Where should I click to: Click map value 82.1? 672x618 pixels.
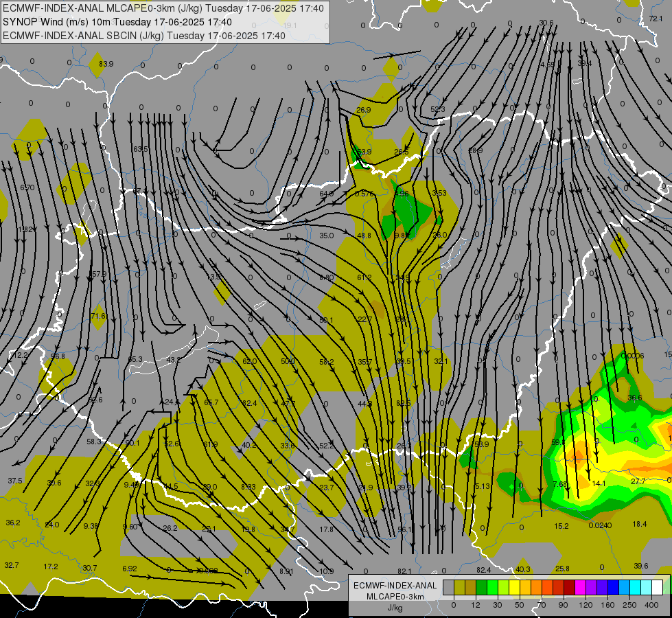404,571
